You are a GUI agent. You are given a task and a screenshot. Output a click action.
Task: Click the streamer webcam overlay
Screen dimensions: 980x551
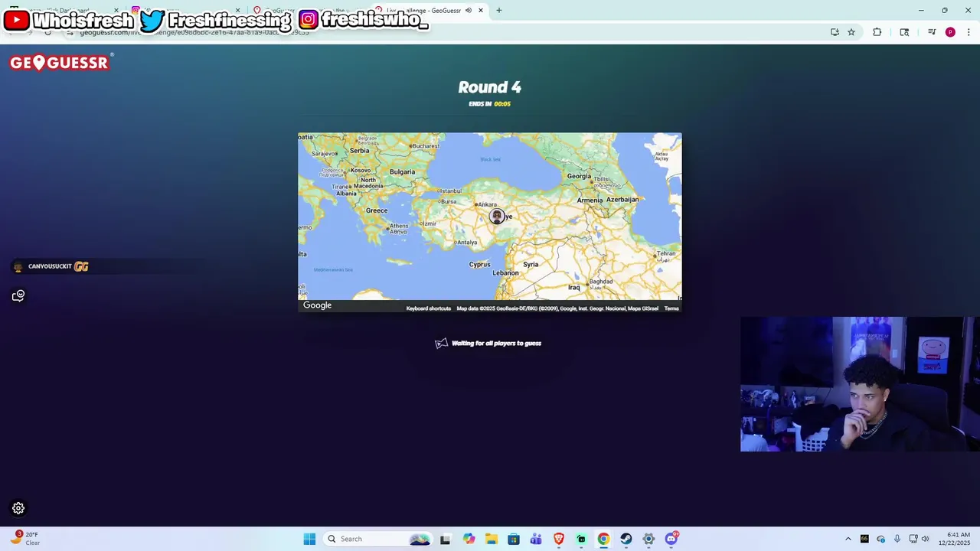pyautogui.click(x=860, y=384)
